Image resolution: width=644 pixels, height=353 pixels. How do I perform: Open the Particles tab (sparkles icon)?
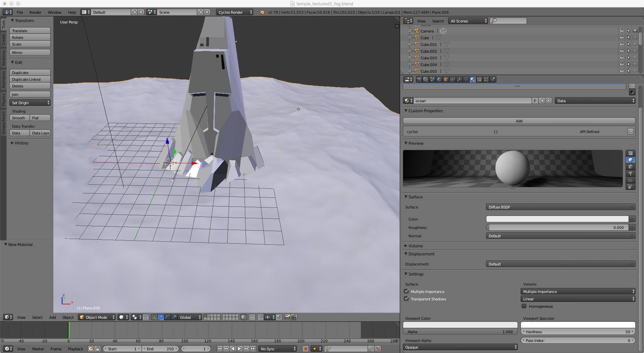click(x=486, y=79)
